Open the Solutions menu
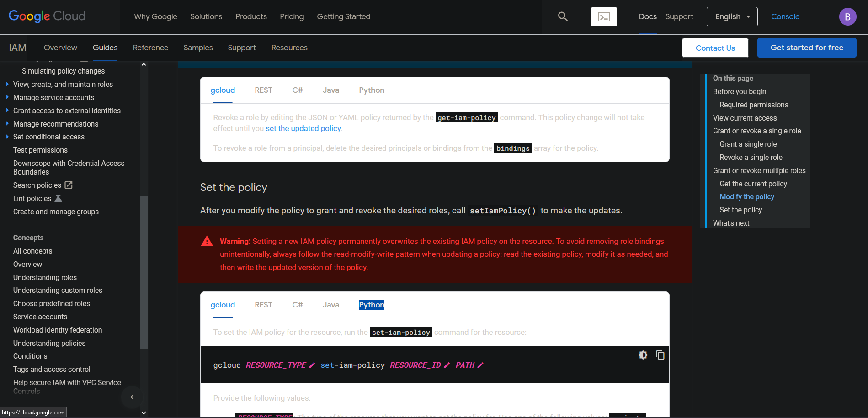The image size is (868, 418). [x=206, y=16]
